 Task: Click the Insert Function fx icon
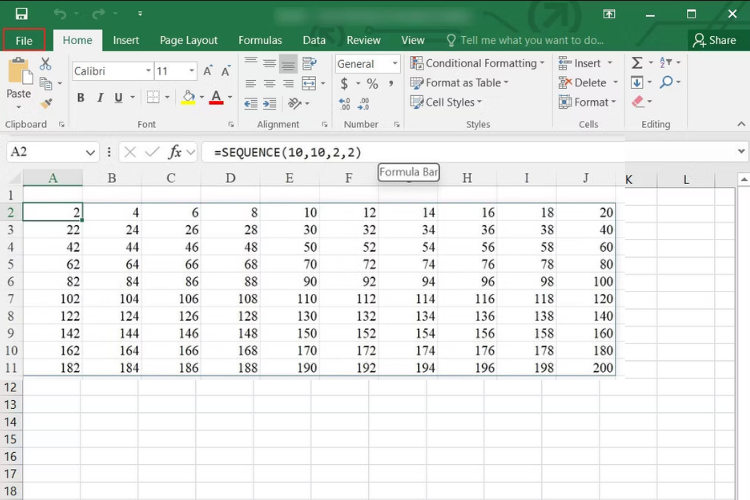click(x=175, y=152)
